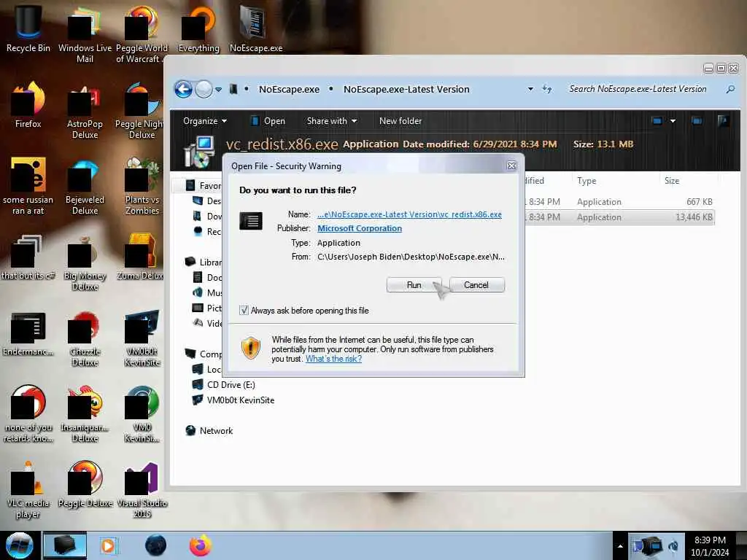The image size is (747, 560).
Task: Click the volume icon in system tray
Action: click(x=673, y=546)
